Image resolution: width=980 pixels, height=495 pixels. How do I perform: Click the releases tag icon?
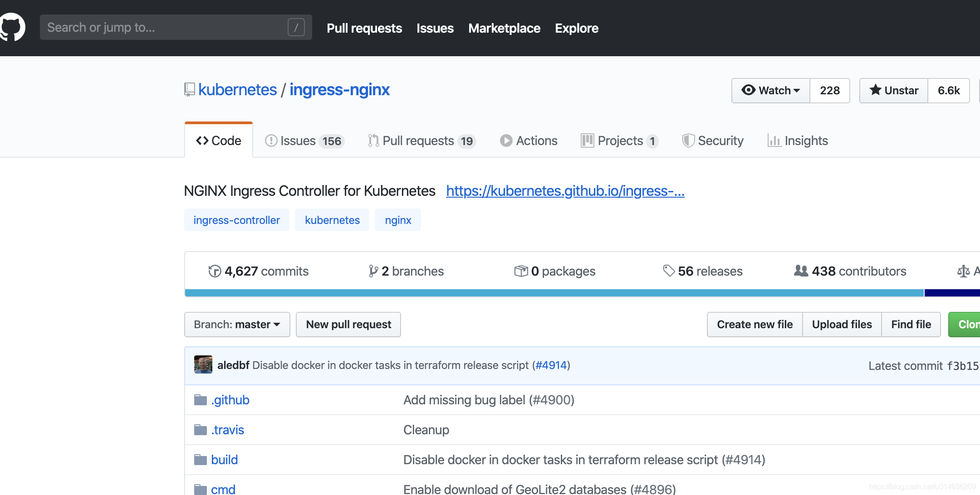pyautogui.click(x=669, y=271)
